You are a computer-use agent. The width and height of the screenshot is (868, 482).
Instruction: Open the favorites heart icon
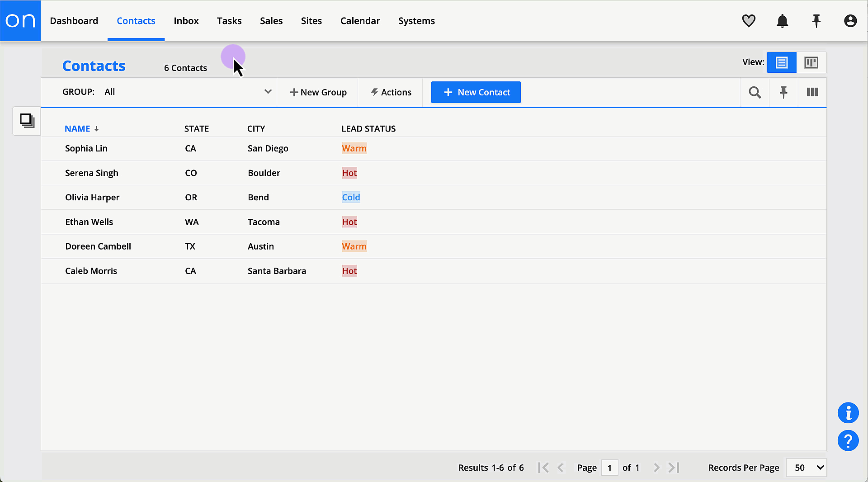coord(749,21)
